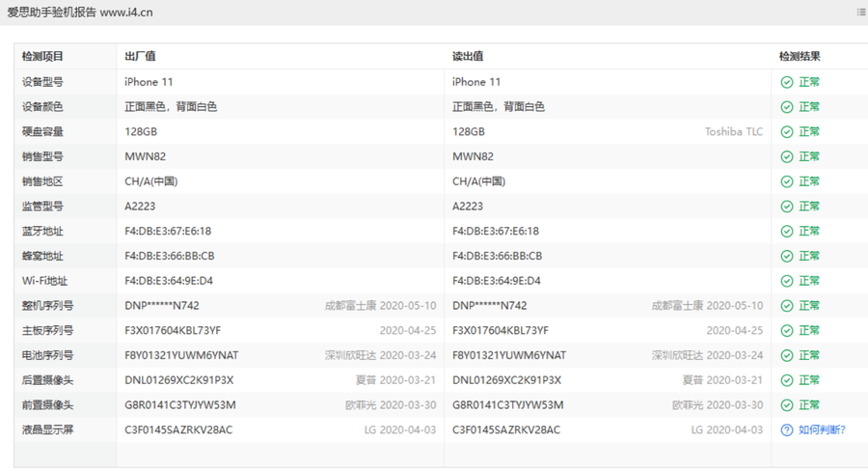Click the question mark icon for 液晶显示屏

[x=787, y=430]
